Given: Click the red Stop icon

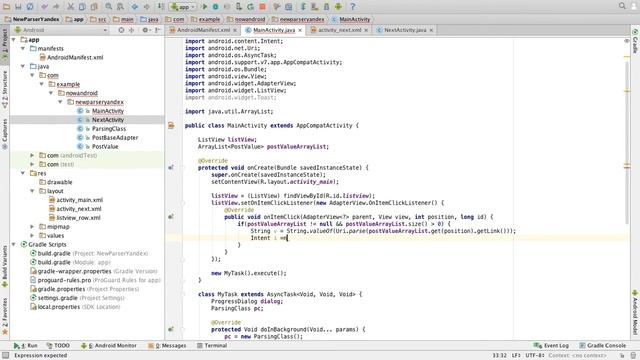Looking at the screenshot, I should coord(262,7).
